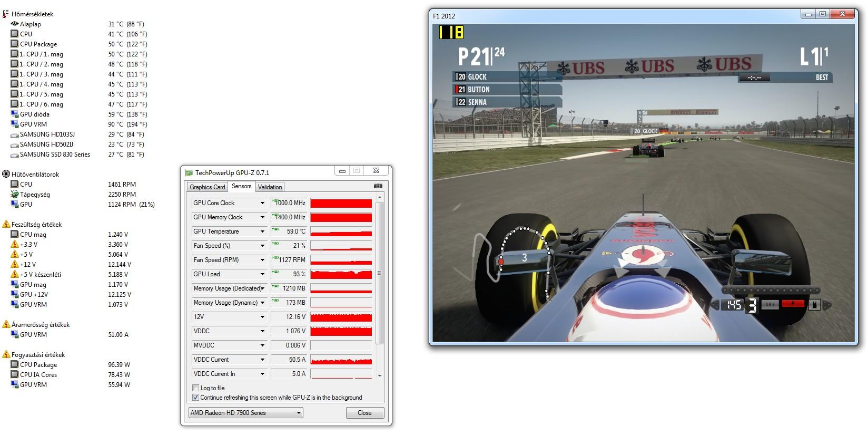The image size is (868, 435).
Task: Open the Fan Speed (RPM) sensor dropdown
Action: coord(262,260)
